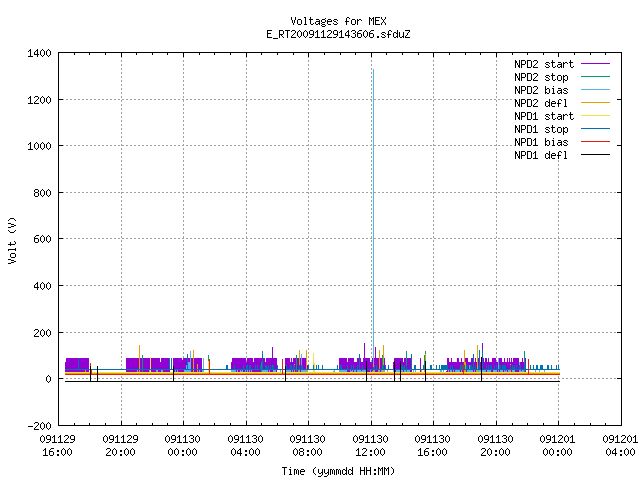Click the 'NPD1 defl' legend label
Image resolution: width=640 pixels, height=480 pixels.
coord(541,155)
